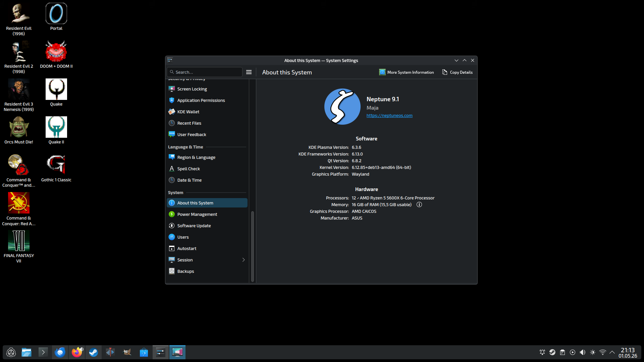This screenshot has height=362, width=644.
Task: Open User Feedback settings
Action: 207,134
